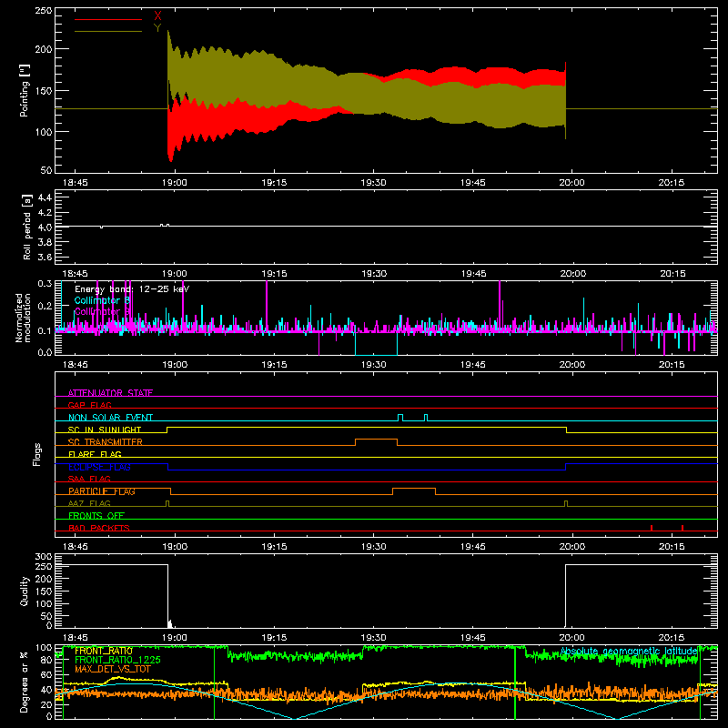The width and height of the screenshot is (728, 728).
Task: Click the NON_SOLAR_EVENT label
Action: pyautogui.click(x=110, y=418)
